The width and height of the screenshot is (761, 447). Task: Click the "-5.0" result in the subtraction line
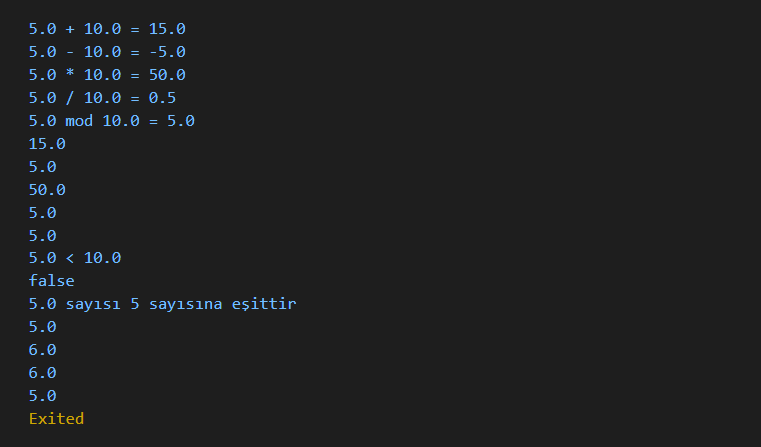tap(167, 52)
